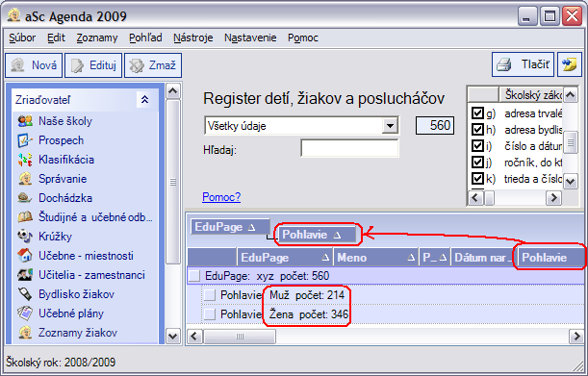Image resolution: width=588 pixels, height=376 pixels.
Task: Click the table scroll right arrow
Action: (x=576, y=336)
